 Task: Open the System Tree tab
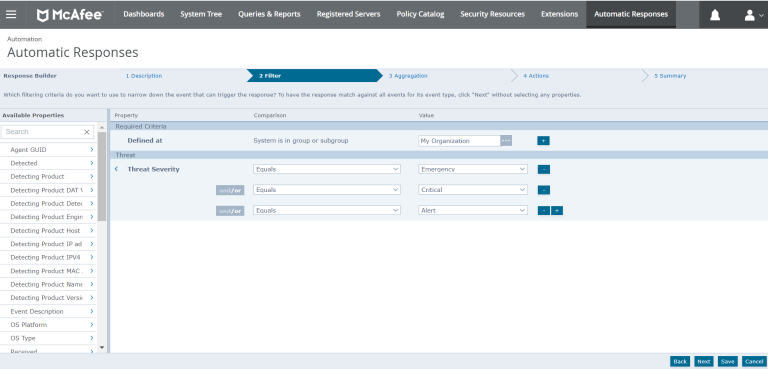[201, 14]
